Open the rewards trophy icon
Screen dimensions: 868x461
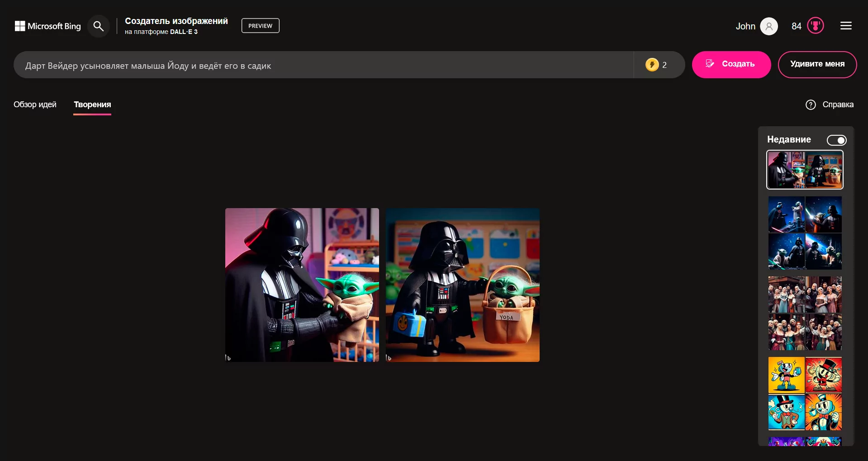[x=816, y=26]
